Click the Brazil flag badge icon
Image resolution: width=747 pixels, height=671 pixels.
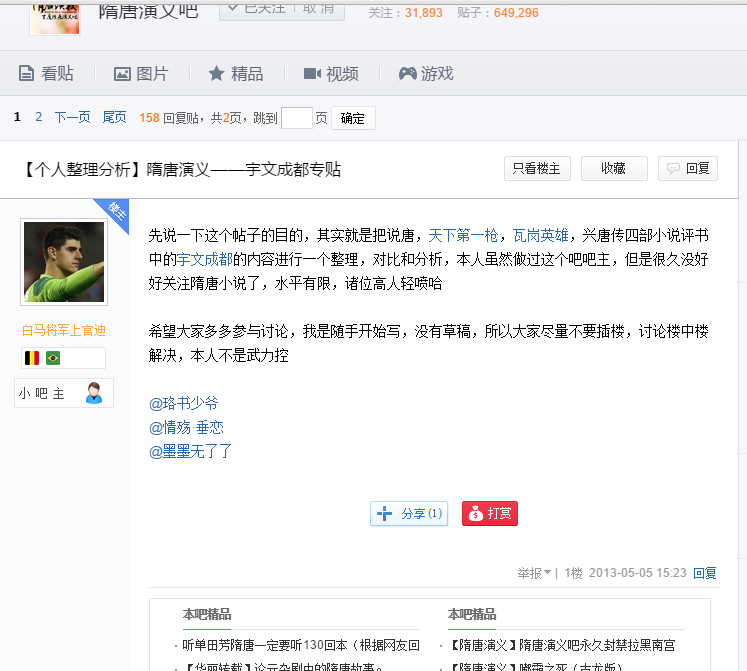(53, 358)
